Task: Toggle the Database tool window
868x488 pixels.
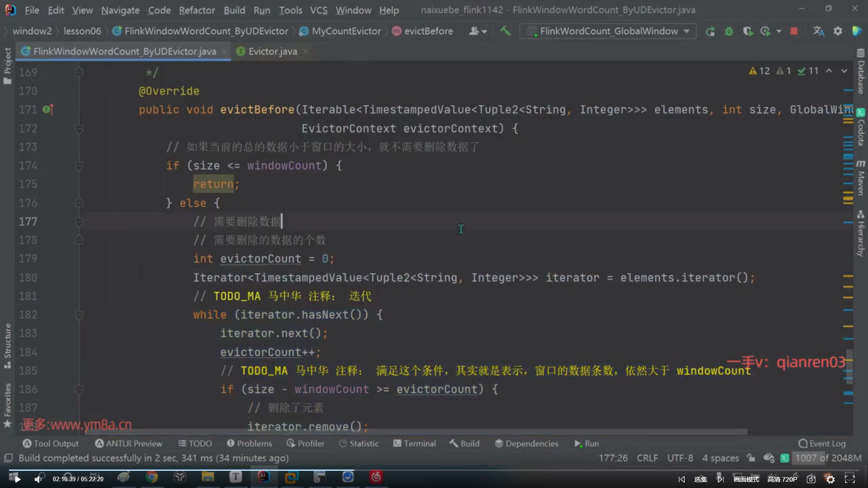Action: click(861, 72)
